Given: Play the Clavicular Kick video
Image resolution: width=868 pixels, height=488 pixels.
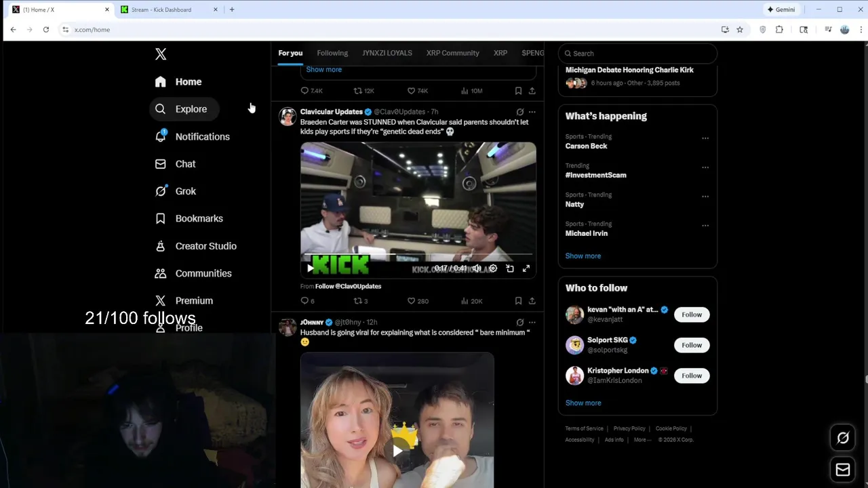Looking at the screenshot, I should click(x=310, y=268).
